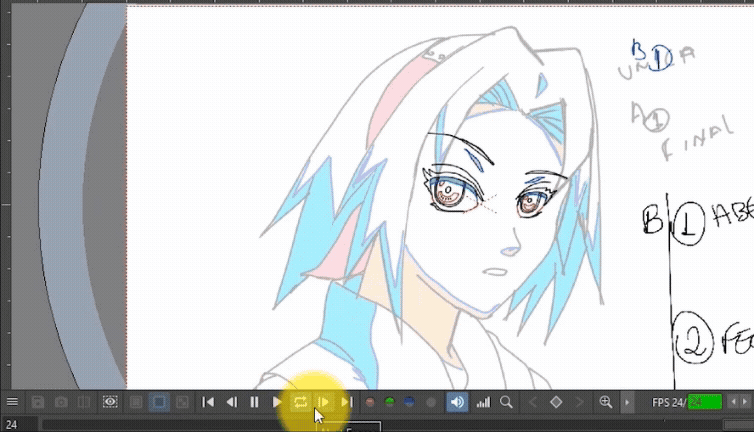Viewport: 754px width, 432px height.
Task: Increase FPS with the right stepper arrow
Action: (x=745, y=402)
